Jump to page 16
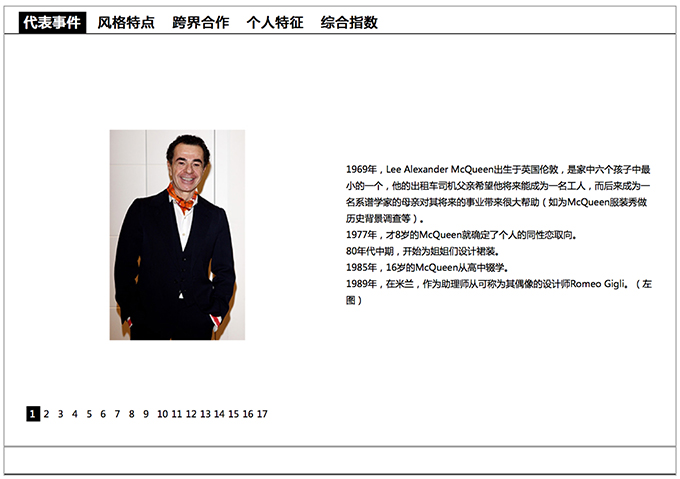This screenshot has height=479, width=680. [x=248, y=414]
